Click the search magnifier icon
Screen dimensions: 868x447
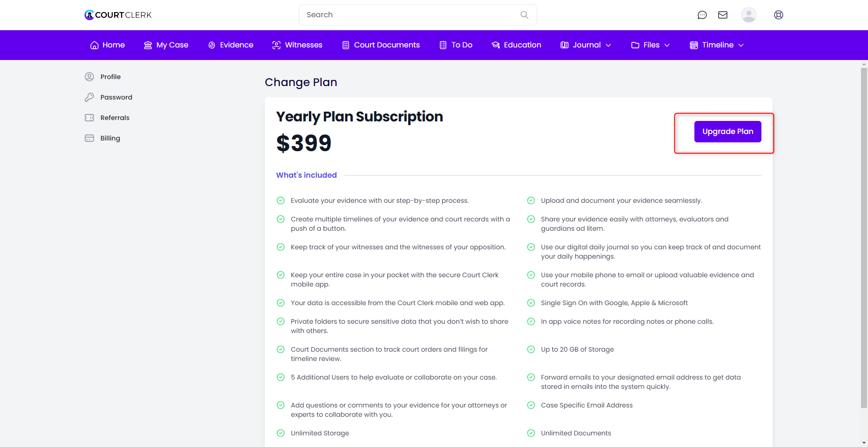525,15
